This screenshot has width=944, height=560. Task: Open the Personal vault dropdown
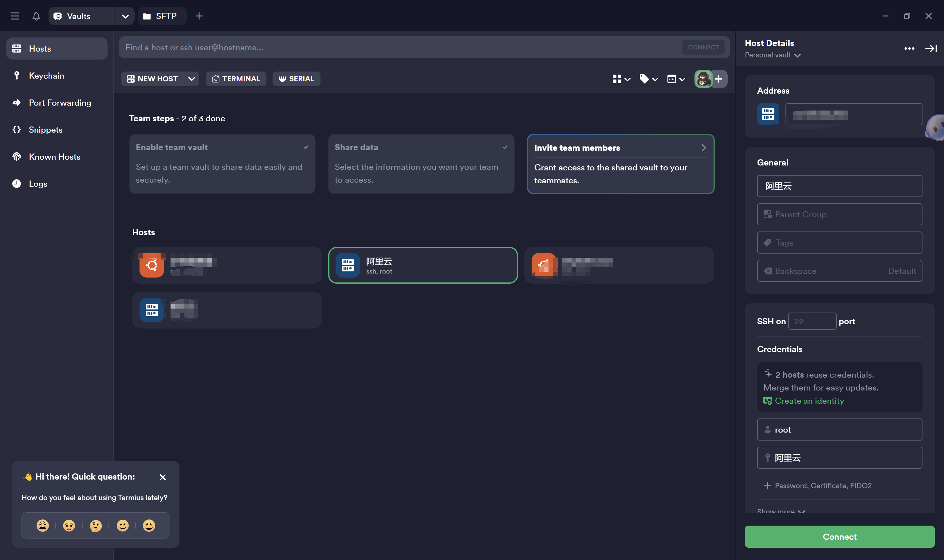click(x=773, y=55)
